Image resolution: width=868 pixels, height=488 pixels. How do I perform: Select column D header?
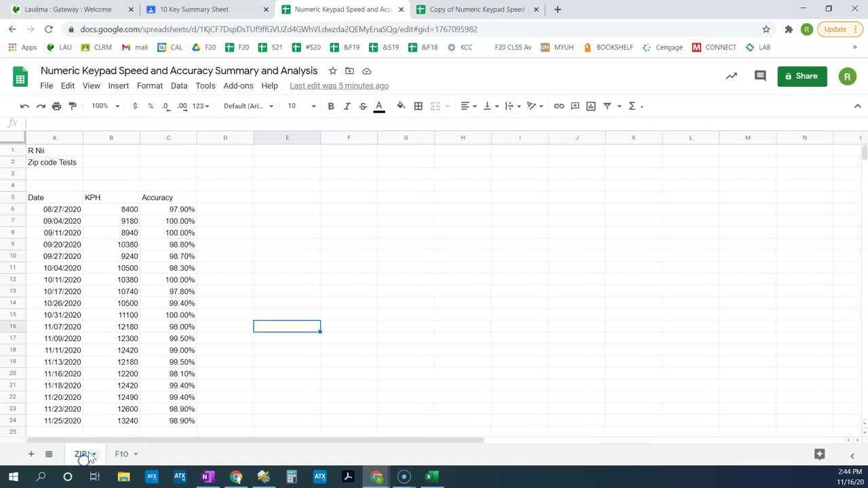tap(225, 138)
